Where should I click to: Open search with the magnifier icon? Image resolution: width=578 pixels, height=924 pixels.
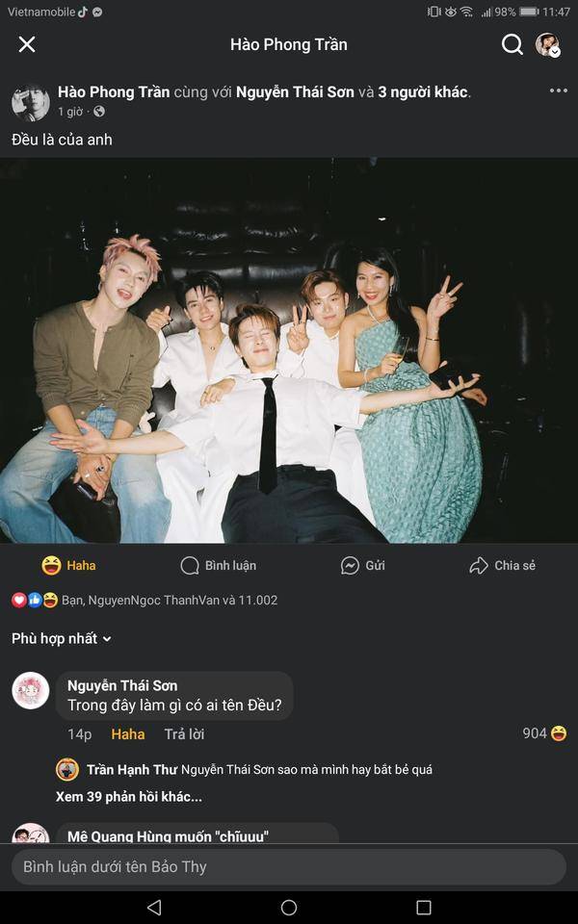[x=512, y=44]
